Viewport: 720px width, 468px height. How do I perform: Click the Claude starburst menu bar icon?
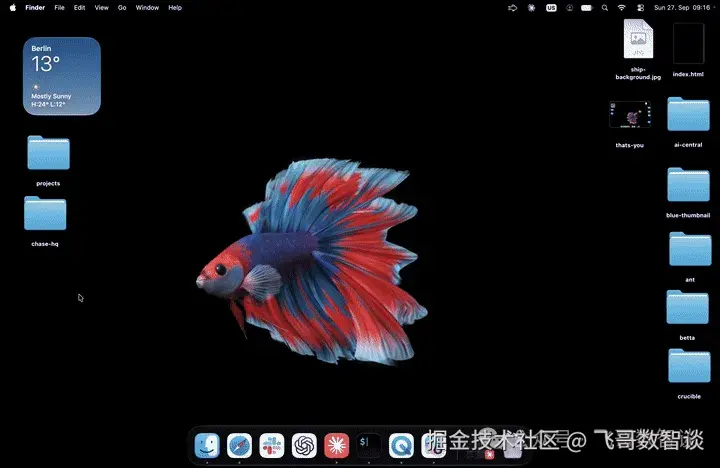[x=531, y=8]
